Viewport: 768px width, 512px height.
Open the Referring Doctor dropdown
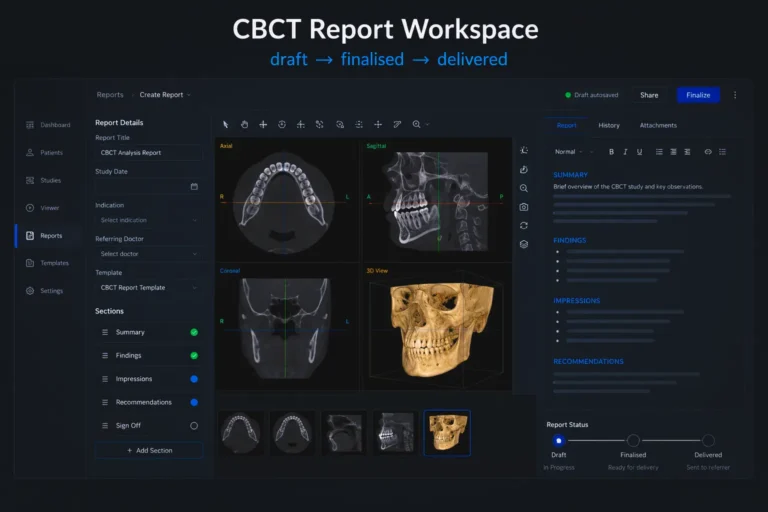click(148, 254)
